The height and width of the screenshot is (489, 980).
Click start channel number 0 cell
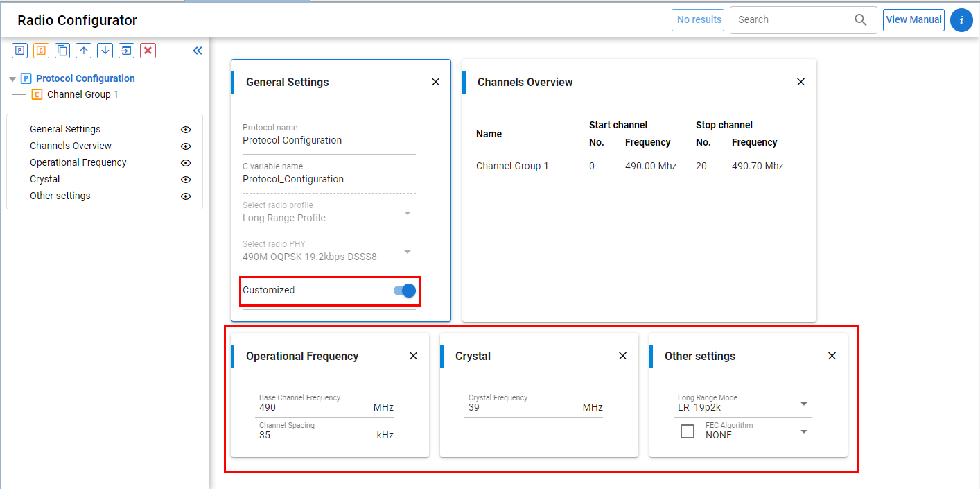592,166
